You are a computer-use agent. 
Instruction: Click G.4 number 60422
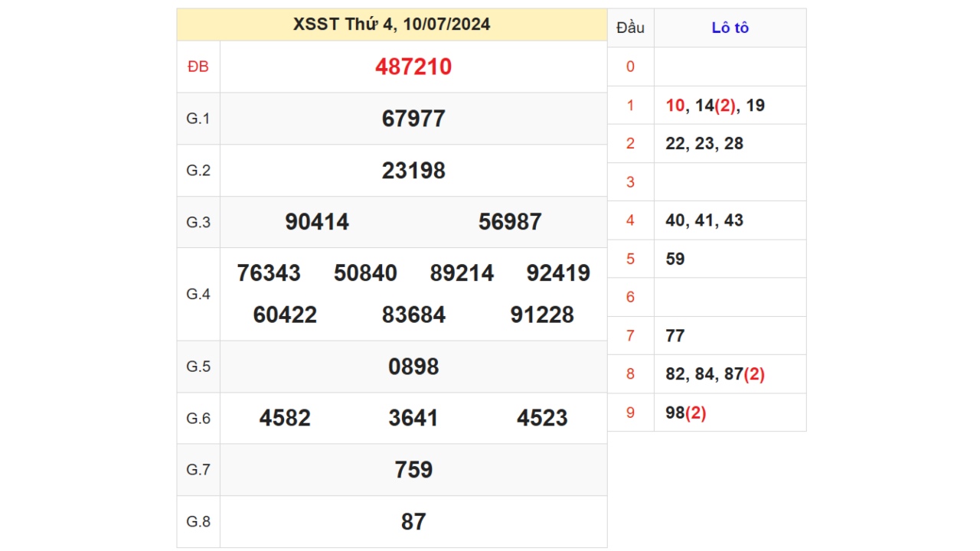[285, 315]
